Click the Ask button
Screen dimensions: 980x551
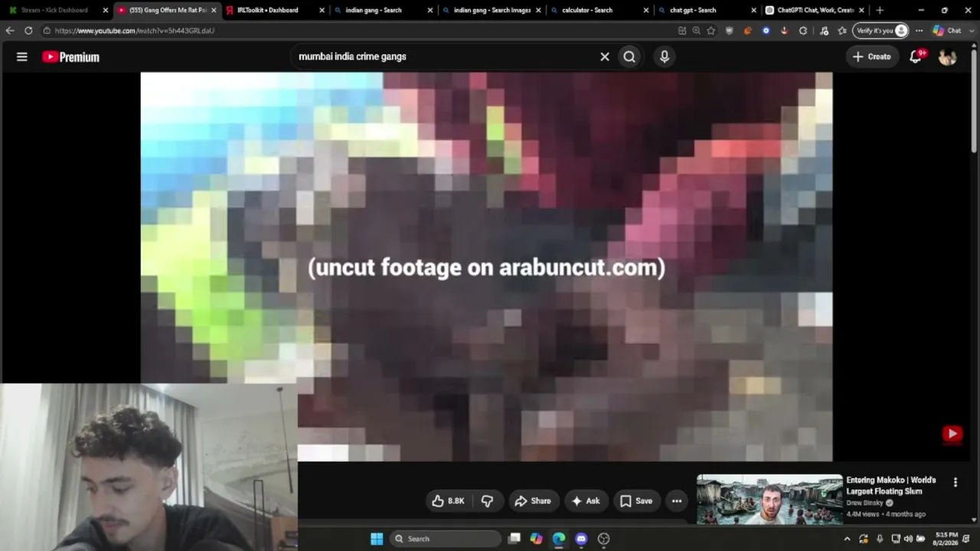(586, 500)
